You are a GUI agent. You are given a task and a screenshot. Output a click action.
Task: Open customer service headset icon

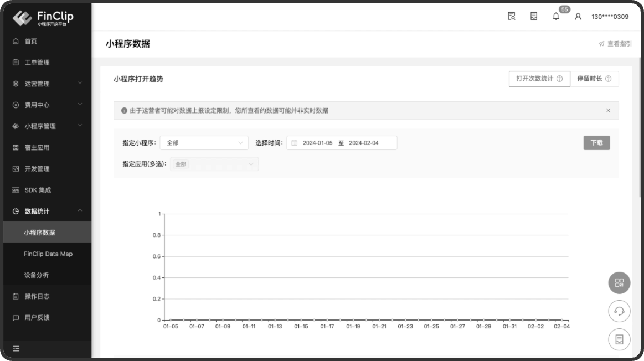point(619,311)
